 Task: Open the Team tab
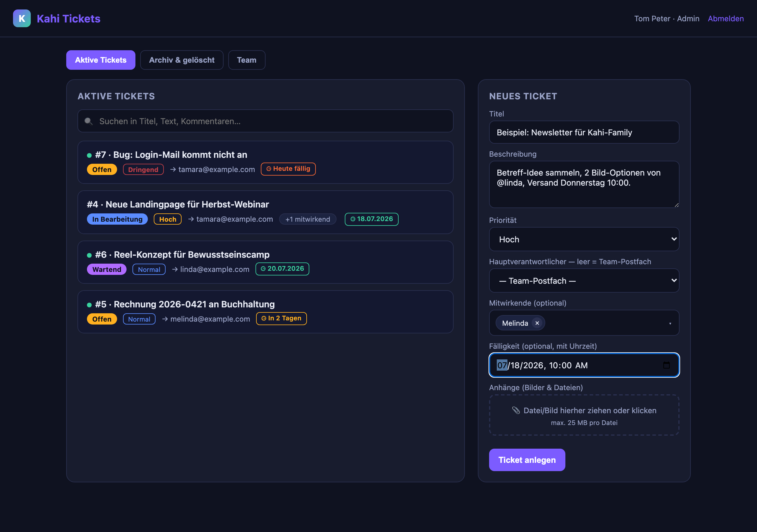[x=247, y=60]
